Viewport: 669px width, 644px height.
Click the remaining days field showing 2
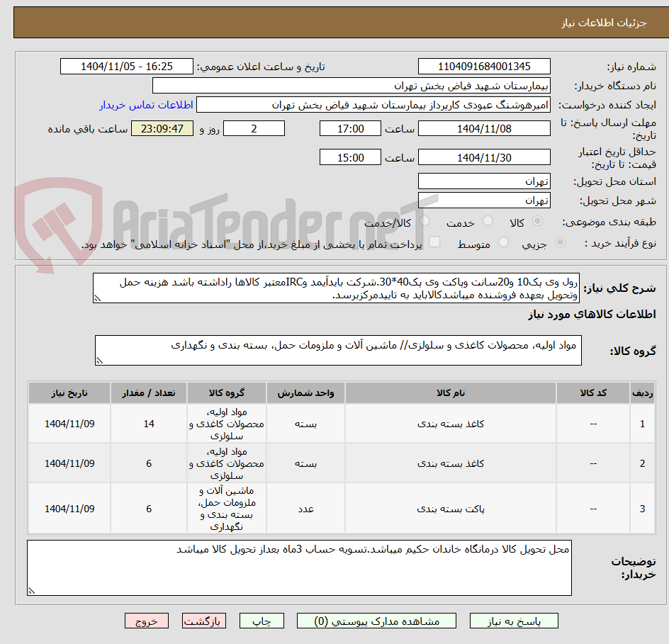click(254, 128)
